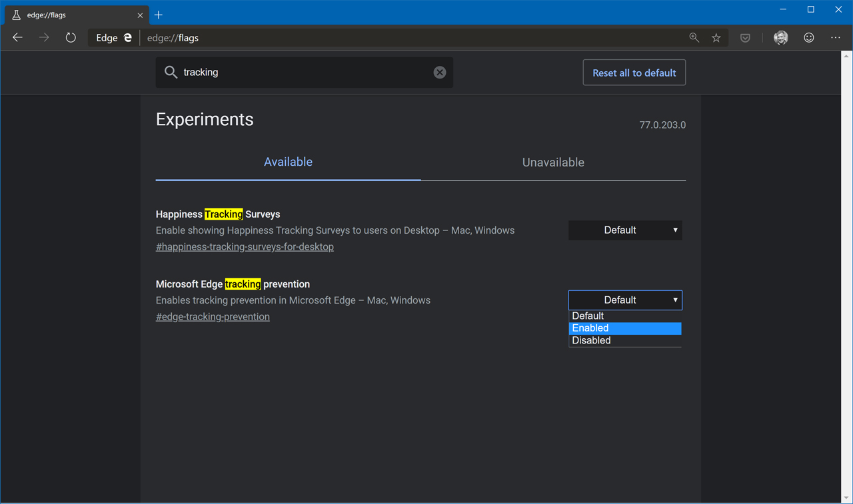Switch to the Unavailable tab

pos(553,162)
